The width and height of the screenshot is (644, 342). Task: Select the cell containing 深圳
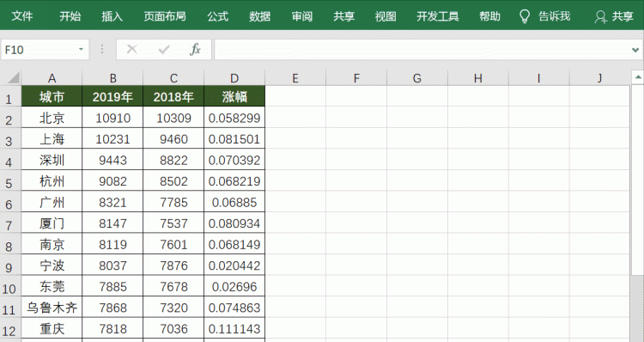(52, 160)
